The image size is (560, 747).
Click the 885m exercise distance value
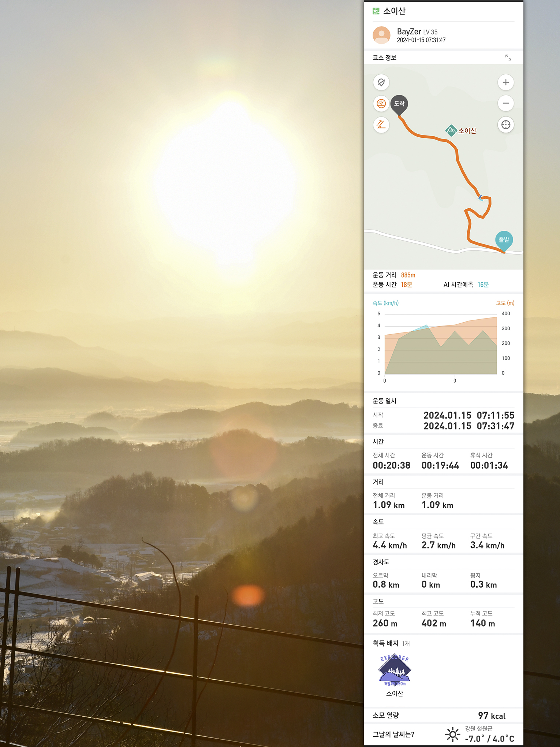[408, 275]
